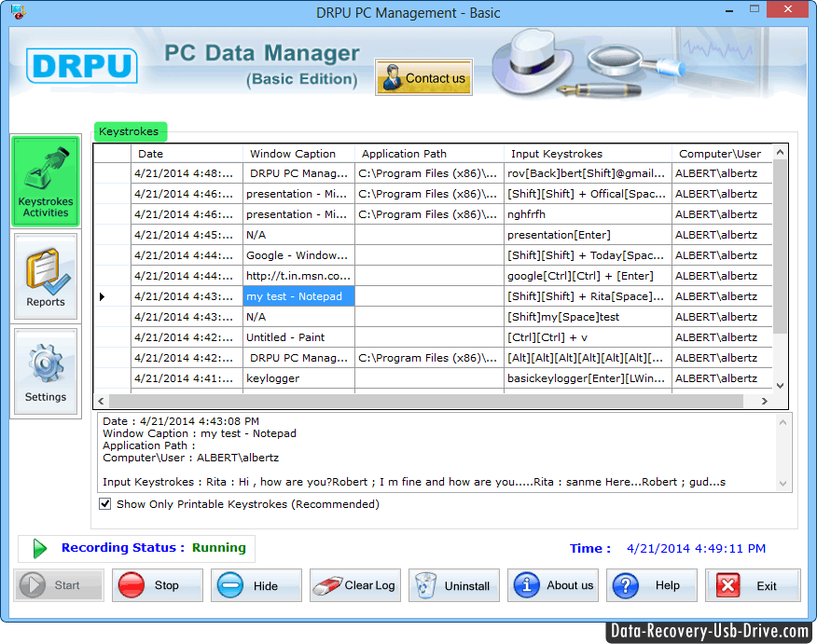Image resolution: width=817 pixels, height=644 pixels.
Task: Select the '[Shift][Shift] + Today[Spac...' cell
Action: 588,255
